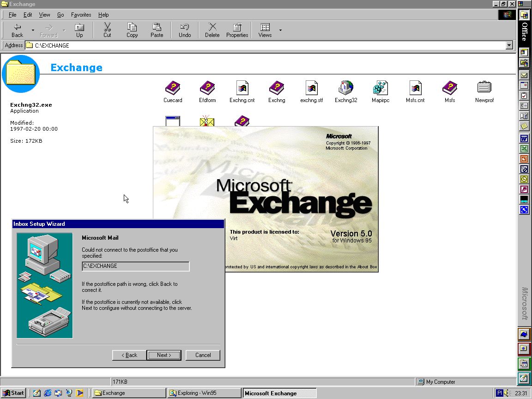The height and width of the screenshot is (399, 532).
Task: Click the Start button
Action: 13,393
